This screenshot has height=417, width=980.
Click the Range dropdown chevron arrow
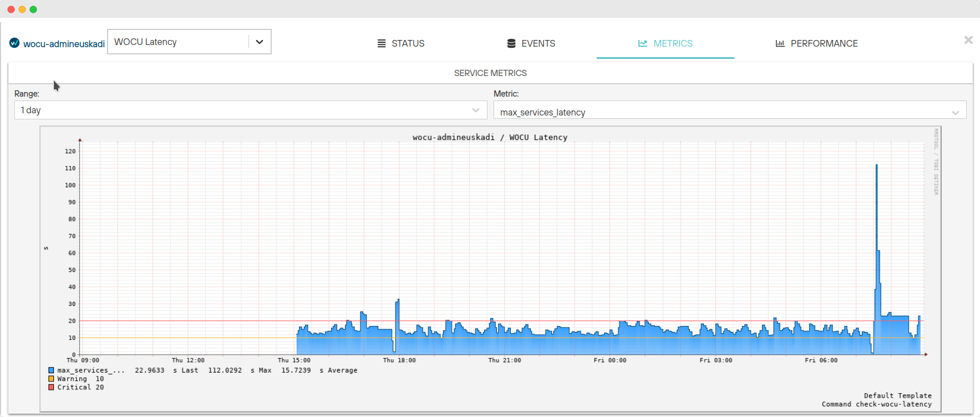click(475, 110)
